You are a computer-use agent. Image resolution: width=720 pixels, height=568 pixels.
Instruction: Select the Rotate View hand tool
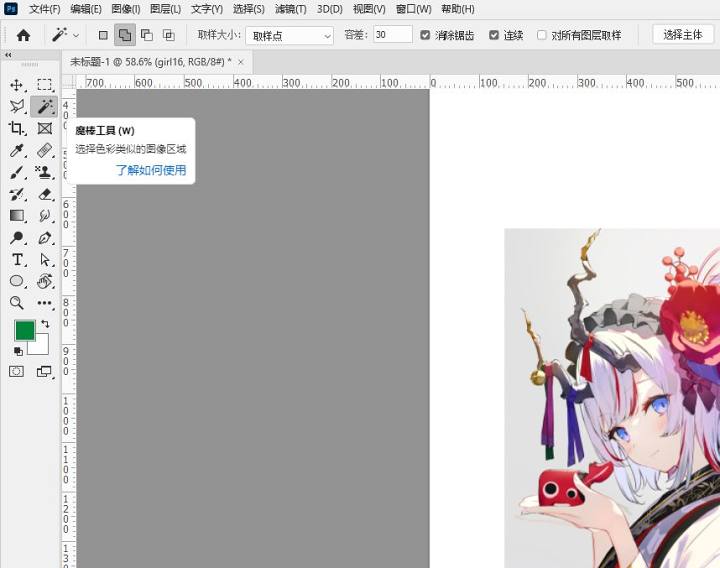tap(44, 281)
